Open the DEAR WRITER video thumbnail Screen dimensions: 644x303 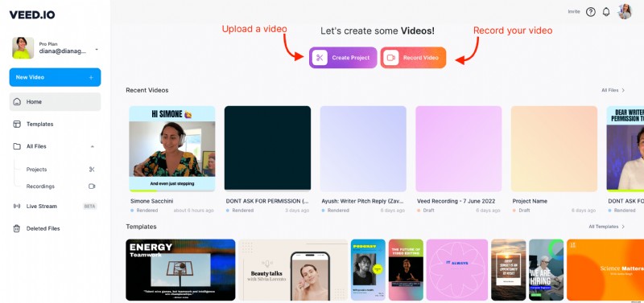[625, 149]
